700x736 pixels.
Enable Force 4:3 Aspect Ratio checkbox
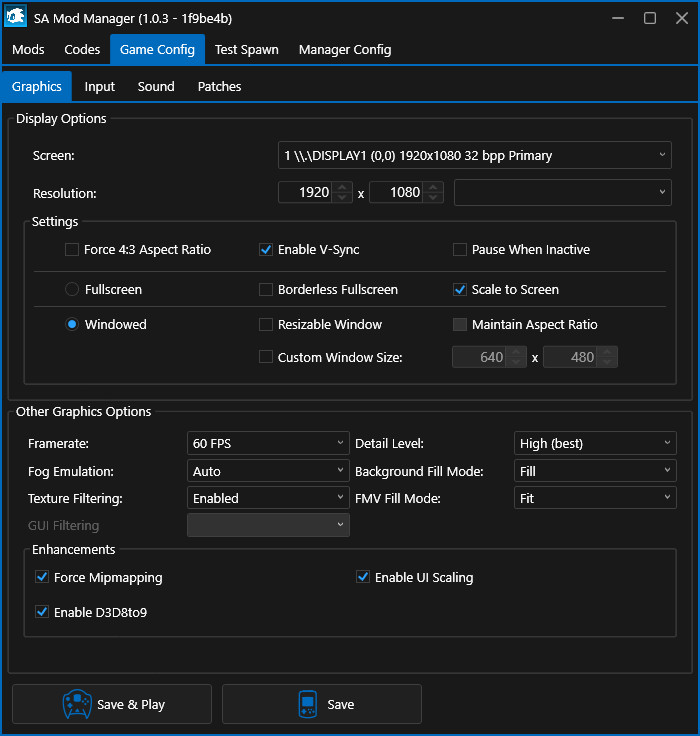click(72, 250)
